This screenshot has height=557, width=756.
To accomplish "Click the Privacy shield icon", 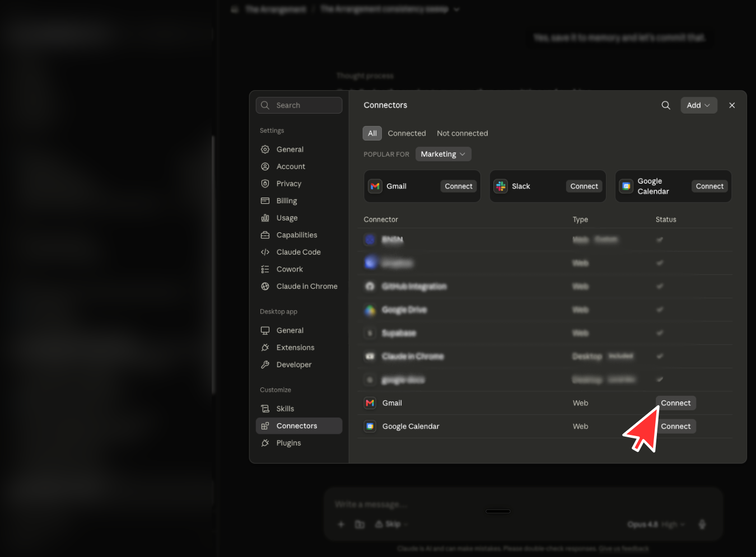I will pyautogui.click(x=265, y=184).
